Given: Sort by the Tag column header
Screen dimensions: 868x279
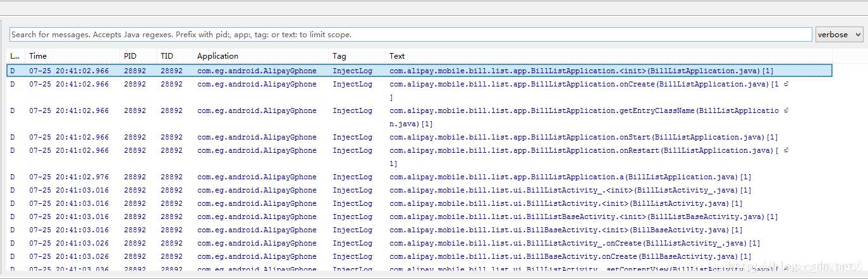Looking at the screenshot, I should coord(357,56).
